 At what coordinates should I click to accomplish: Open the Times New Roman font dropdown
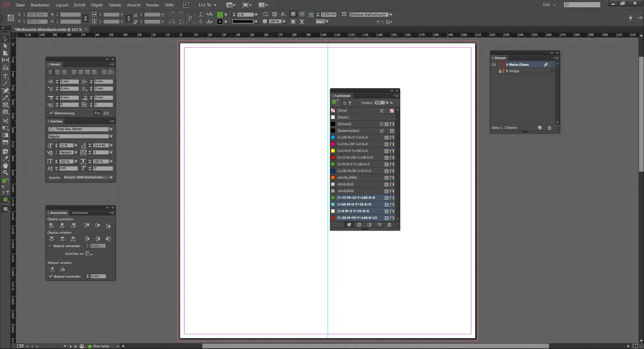pos(111,129)
